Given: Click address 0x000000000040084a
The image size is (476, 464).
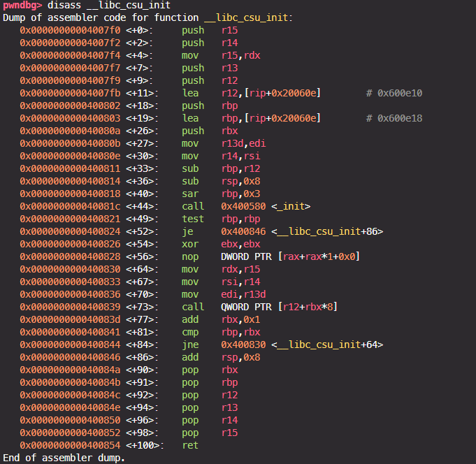Looking at the screenshot, I should tap(70, 370).
